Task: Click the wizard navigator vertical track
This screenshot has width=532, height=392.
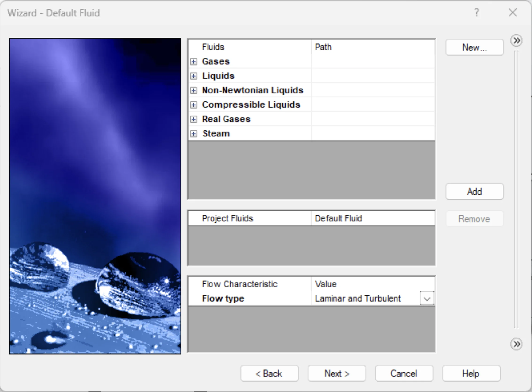Action: [516, 190]
